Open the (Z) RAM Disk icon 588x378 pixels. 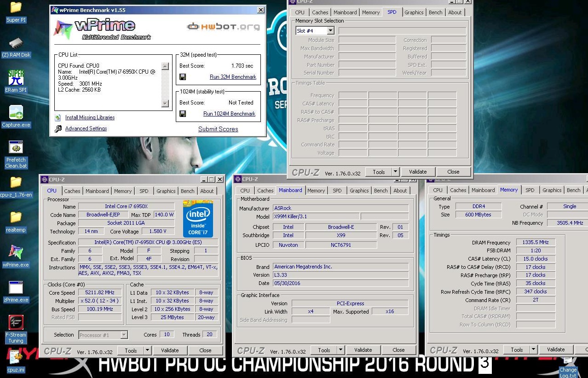[16, 47]
